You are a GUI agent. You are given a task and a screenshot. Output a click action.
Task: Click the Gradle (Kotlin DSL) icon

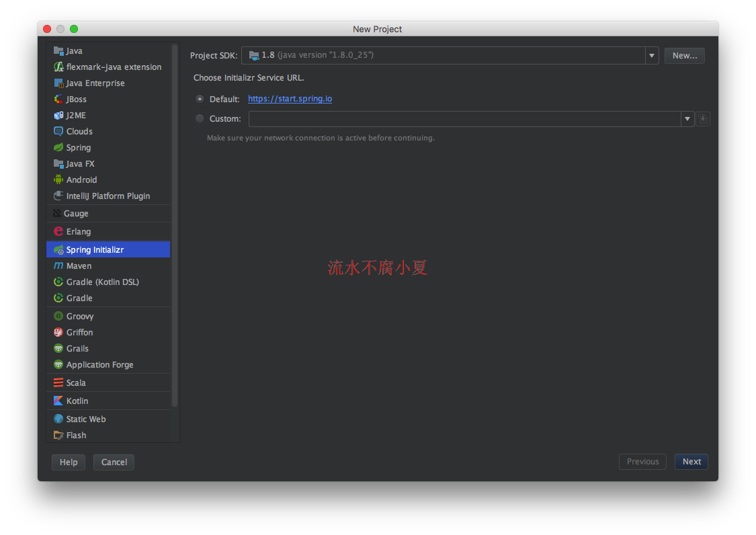click(58, 282)
